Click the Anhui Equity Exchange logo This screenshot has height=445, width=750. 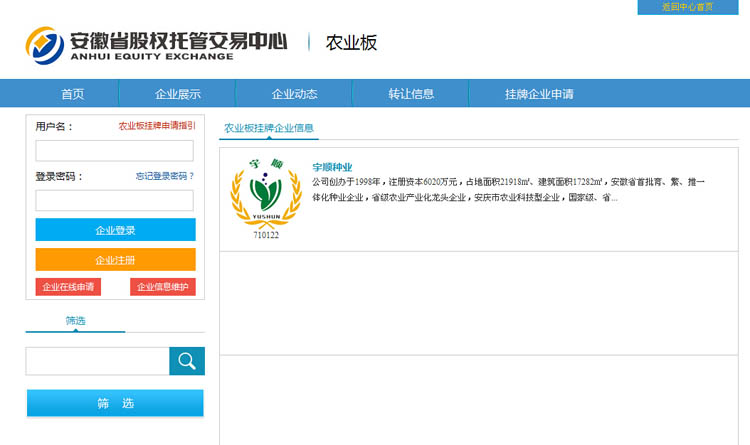pyautogui.click(x=156, y=43)
